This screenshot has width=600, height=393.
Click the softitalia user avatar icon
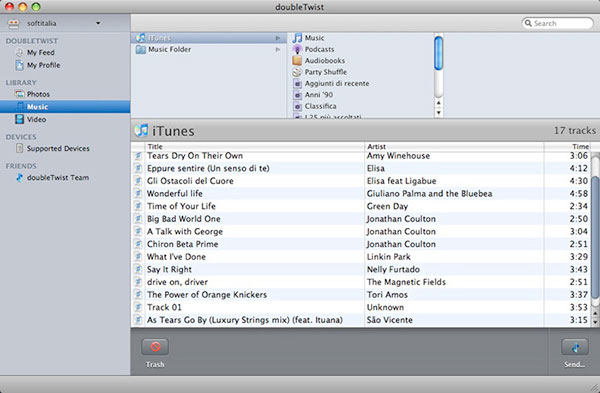tap(13, 24)
